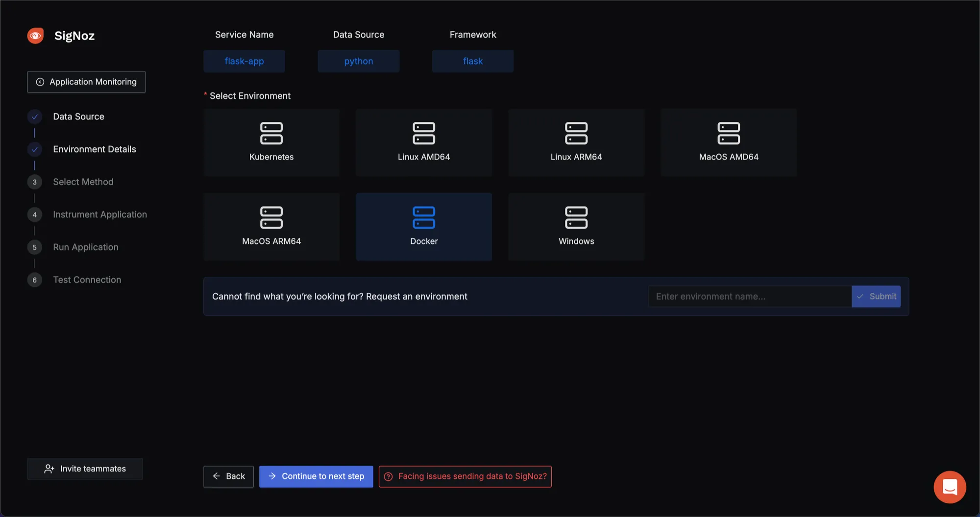Click the SigNoz brand name
The width and height of the screenshot is (980, 517).
[74, 36]
